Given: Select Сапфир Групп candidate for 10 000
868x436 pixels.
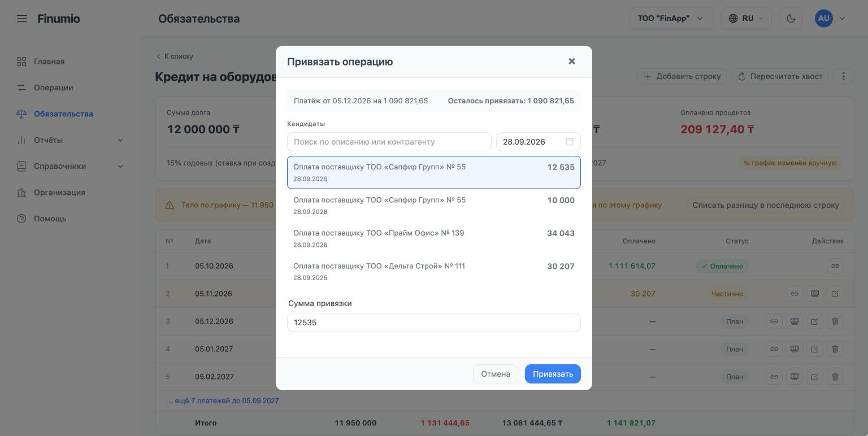Looking at the screenshot, I should coord(434,206).
